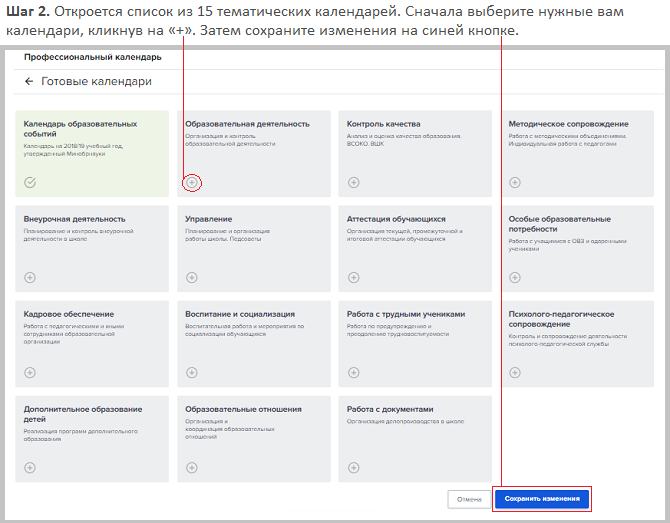Add the Управление calendar via plus
Viewport: 670px width, 523px height.
(192, 278)
